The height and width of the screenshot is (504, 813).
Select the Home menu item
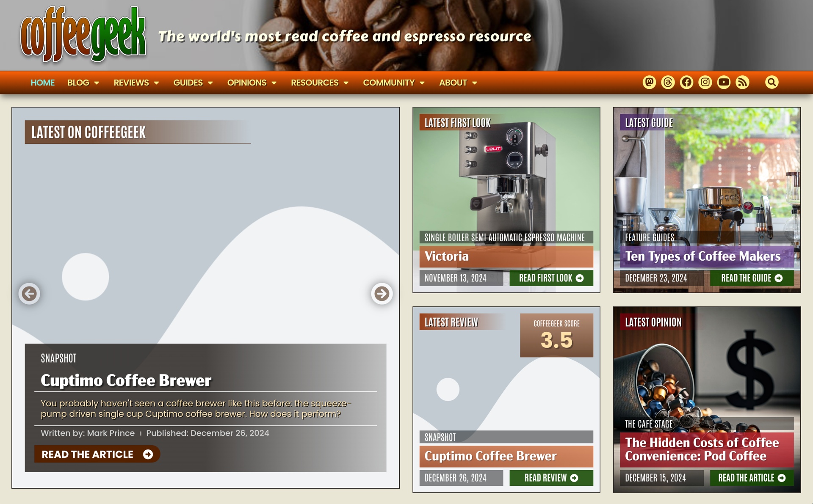point(42,83)
